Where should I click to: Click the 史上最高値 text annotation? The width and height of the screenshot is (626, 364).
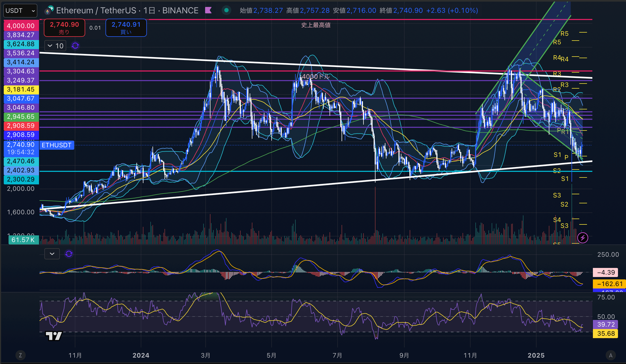(x=316, y=25)
